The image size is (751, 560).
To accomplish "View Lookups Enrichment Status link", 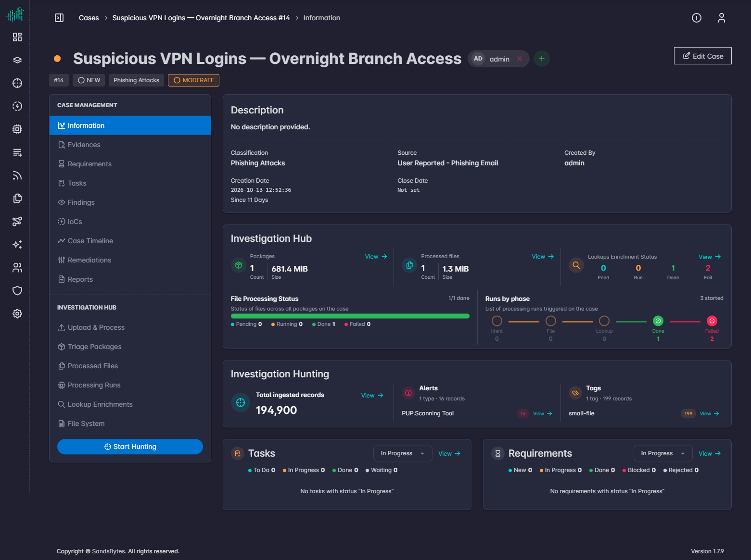I will click(x=710, y=257).
